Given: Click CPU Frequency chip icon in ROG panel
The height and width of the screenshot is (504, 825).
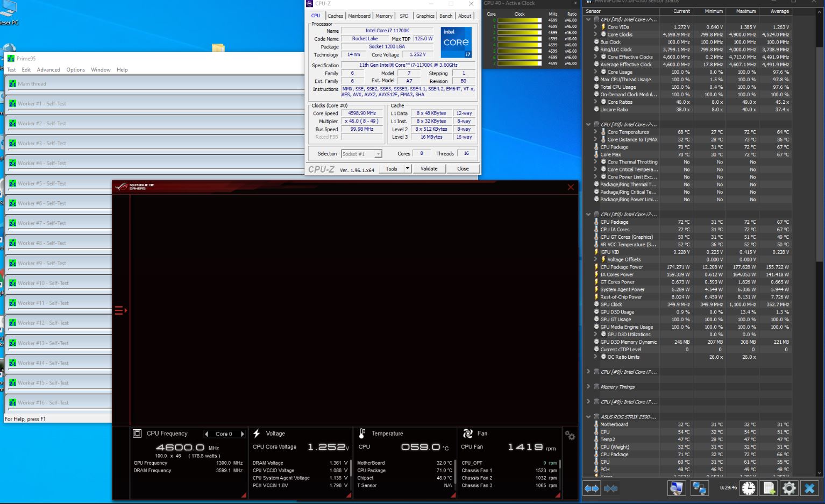Looking at the screenshot, I should (x=137, y=434).
